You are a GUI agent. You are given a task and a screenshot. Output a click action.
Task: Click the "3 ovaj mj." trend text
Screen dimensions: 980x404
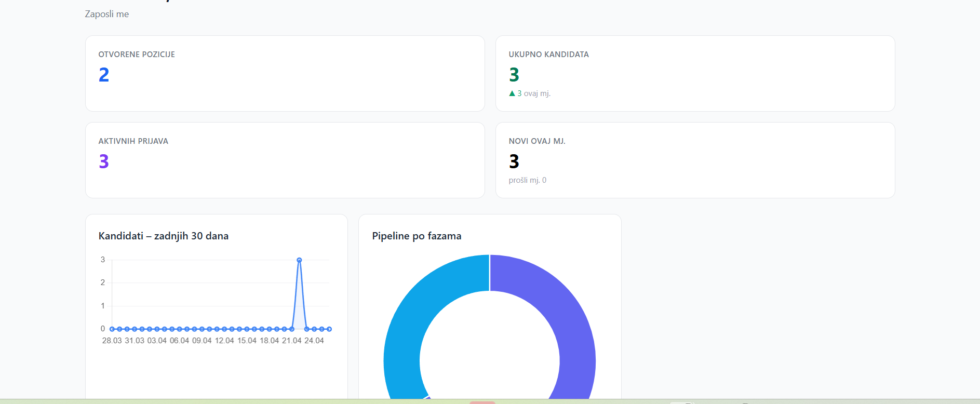[534, 93]
